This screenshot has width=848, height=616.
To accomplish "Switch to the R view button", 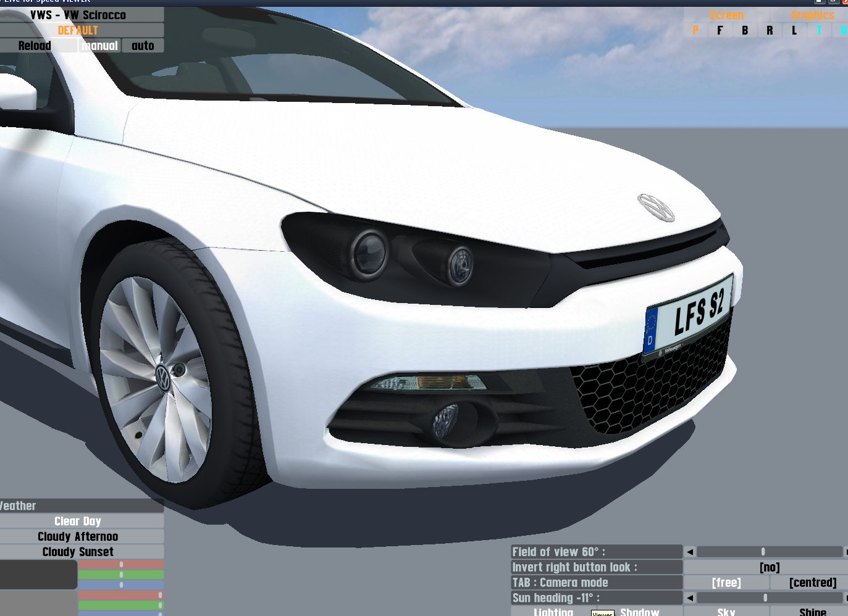I will (x=770, y=30).
